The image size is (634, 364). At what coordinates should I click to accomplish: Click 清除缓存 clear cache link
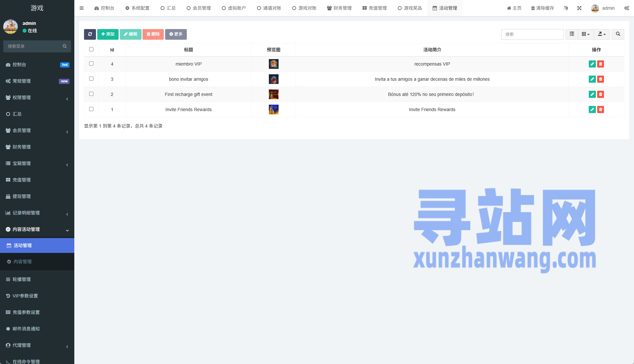tap(543, 8)
